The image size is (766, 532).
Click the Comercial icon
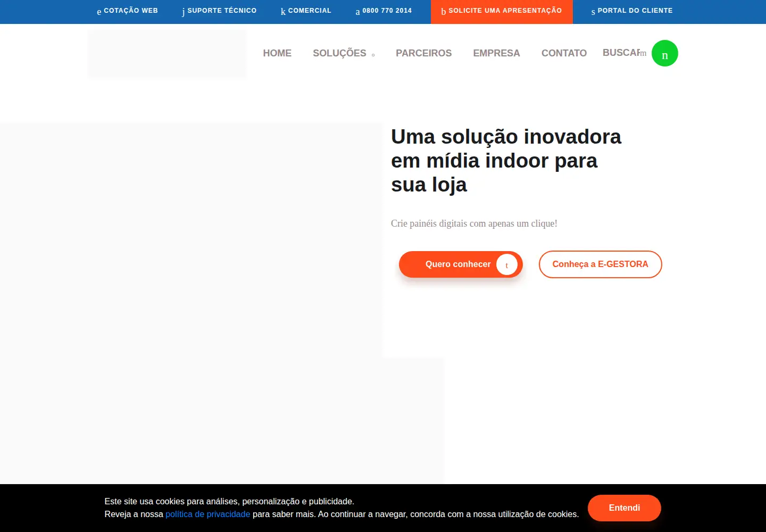coord(283,11)
